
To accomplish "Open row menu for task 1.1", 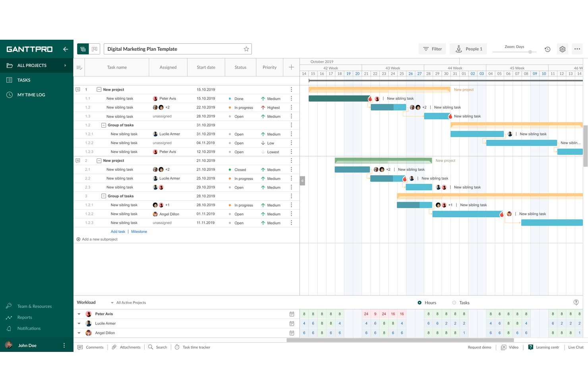I will 291,98.
